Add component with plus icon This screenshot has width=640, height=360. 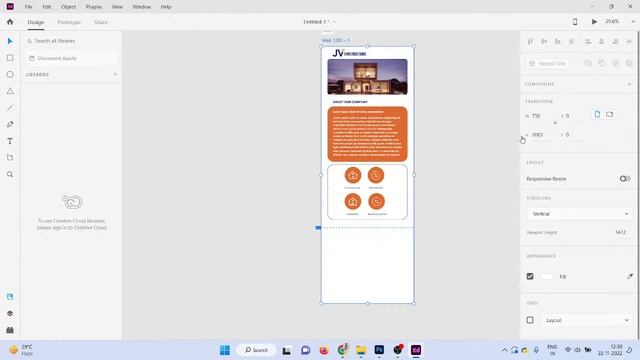point(629,84)
